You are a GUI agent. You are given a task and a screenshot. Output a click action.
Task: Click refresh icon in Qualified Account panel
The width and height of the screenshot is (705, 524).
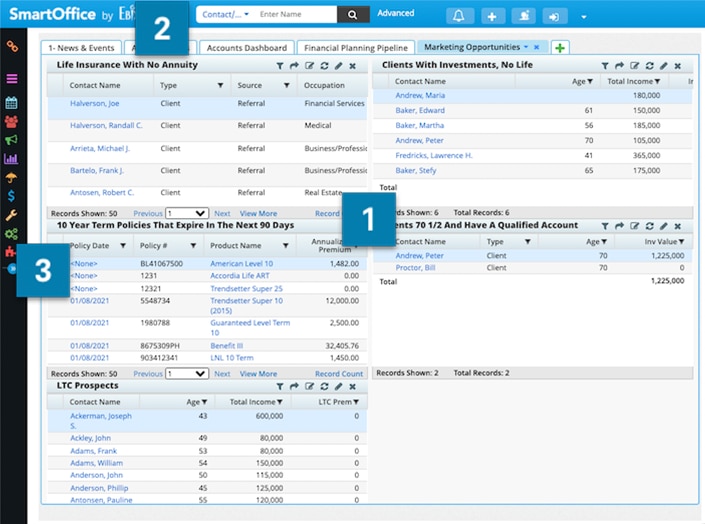pyautogui.click(x=649, y=226)
